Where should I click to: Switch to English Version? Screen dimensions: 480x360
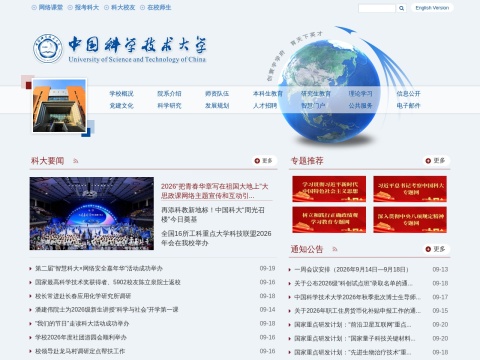432,8
